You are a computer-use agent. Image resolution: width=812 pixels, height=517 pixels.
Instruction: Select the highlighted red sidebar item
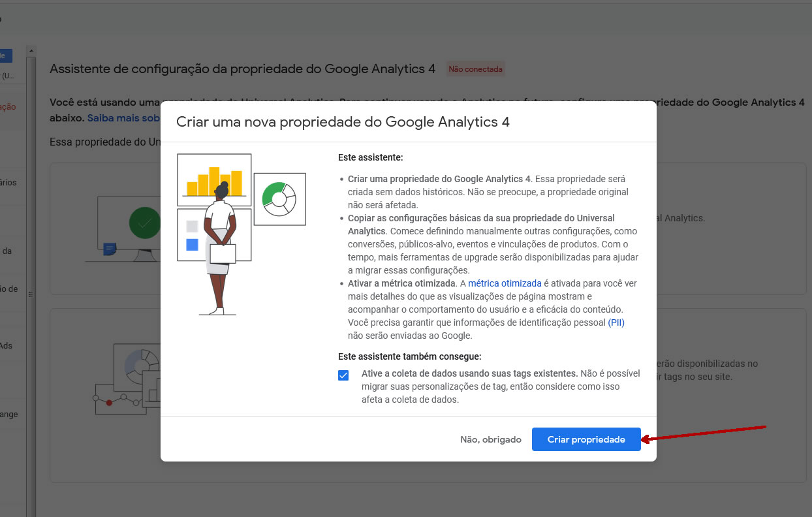point(8,106)
